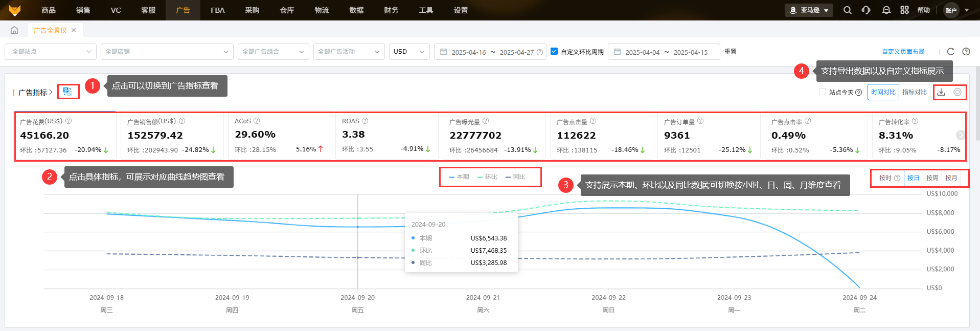Open the USD currency dropdown
The image size is (980, 331).
tap(409, 52)
